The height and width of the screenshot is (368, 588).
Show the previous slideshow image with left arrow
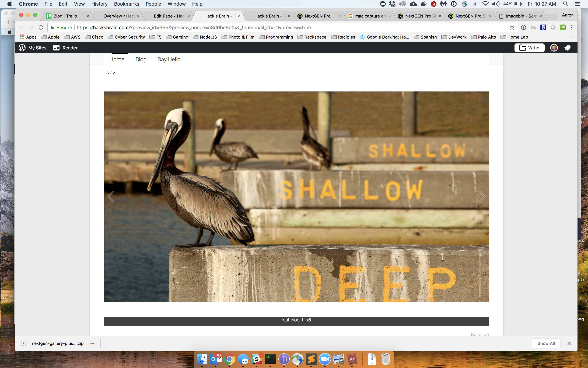(111, 196)
